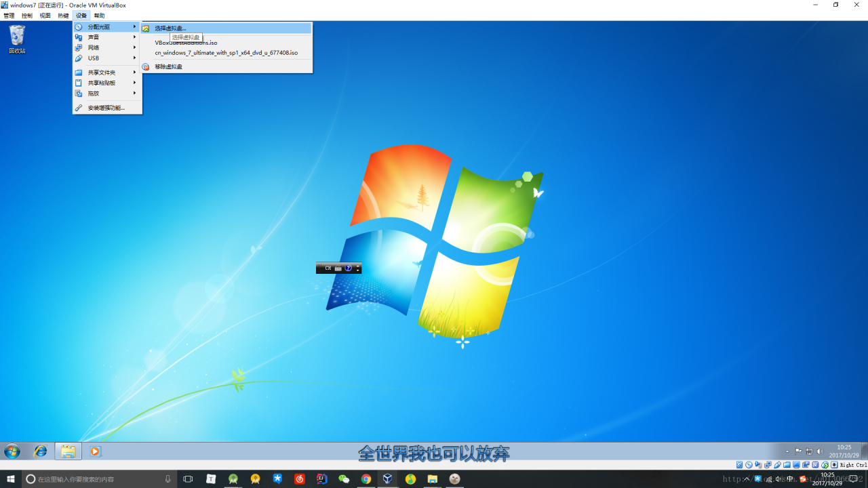Close the open 设备 menu via its title
Screen dimensions: 868x488
pyautogui.click(x=81, y=16)
